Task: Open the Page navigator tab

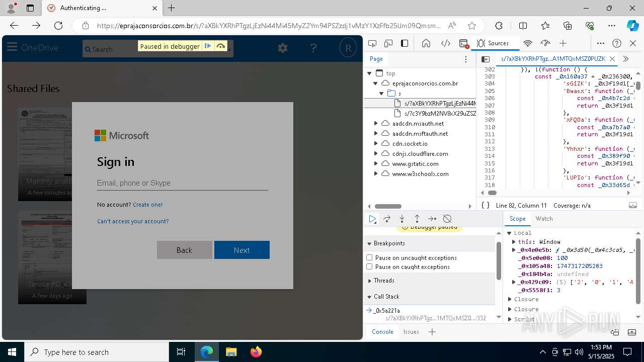Action: 376,59
